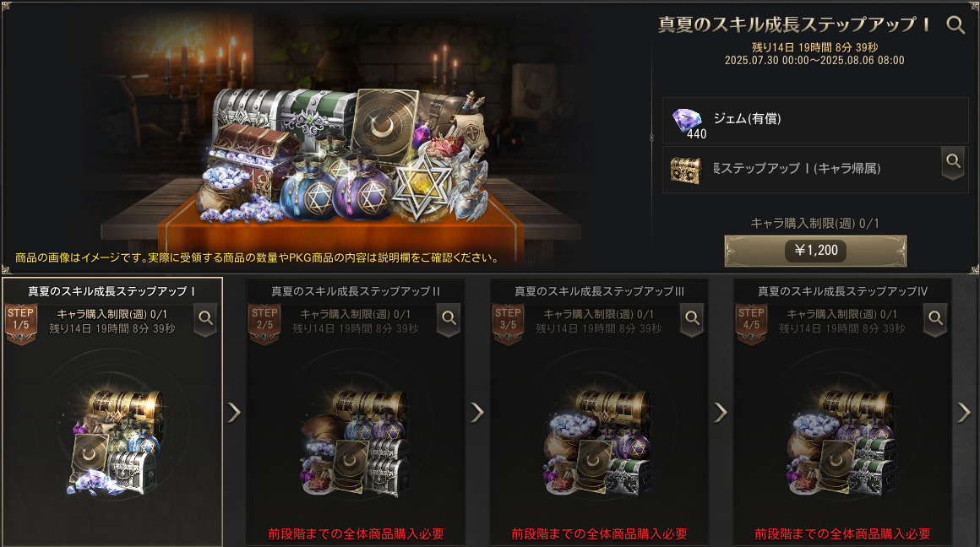Buy the package with the ¥1,200 button
980x547 pixels.
tap(815, 251)
